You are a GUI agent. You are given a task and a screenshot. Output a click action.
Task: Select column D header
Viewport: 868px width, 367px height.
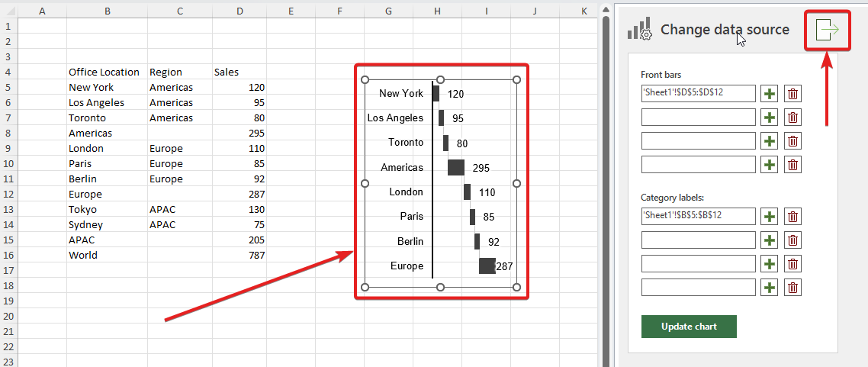point(240,11)
